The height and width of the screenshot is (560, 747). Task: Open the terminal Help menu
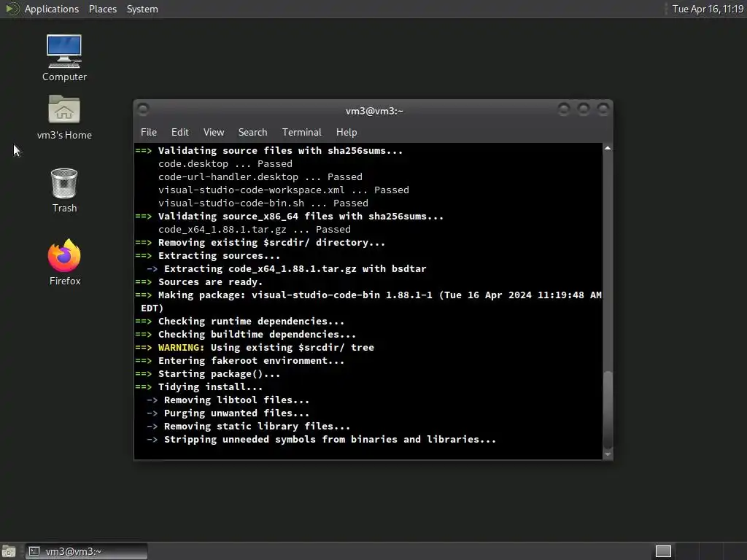(347, 133)
